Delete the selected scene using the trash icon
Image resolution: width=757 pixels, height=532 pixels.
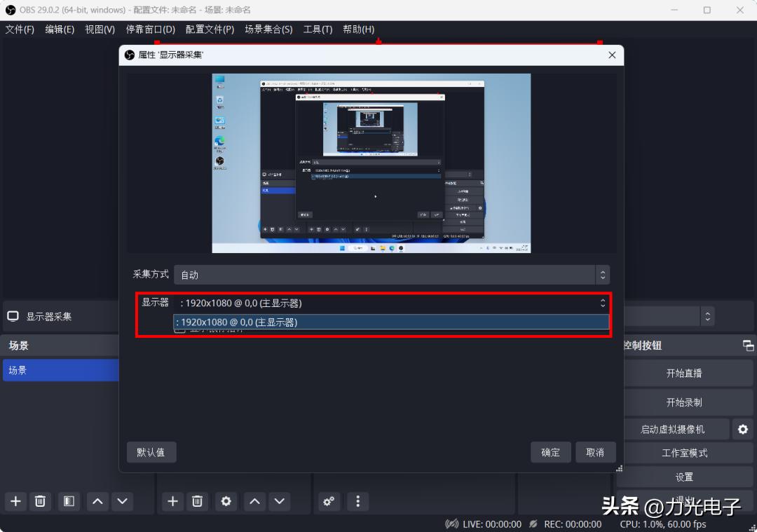coord(40,501)
